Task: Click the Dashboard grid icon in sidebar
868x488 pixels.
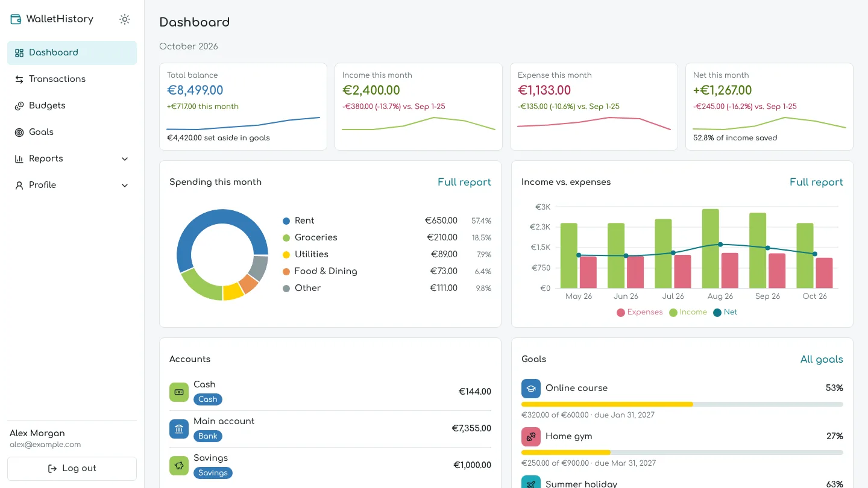Action: pos(19,53)
